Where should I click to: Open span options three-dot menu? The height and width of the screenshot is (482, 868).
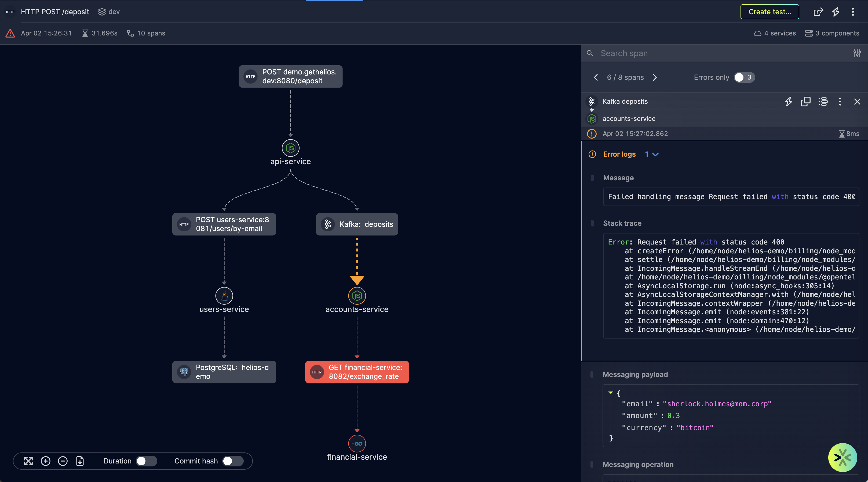click(x=840, y=102)
